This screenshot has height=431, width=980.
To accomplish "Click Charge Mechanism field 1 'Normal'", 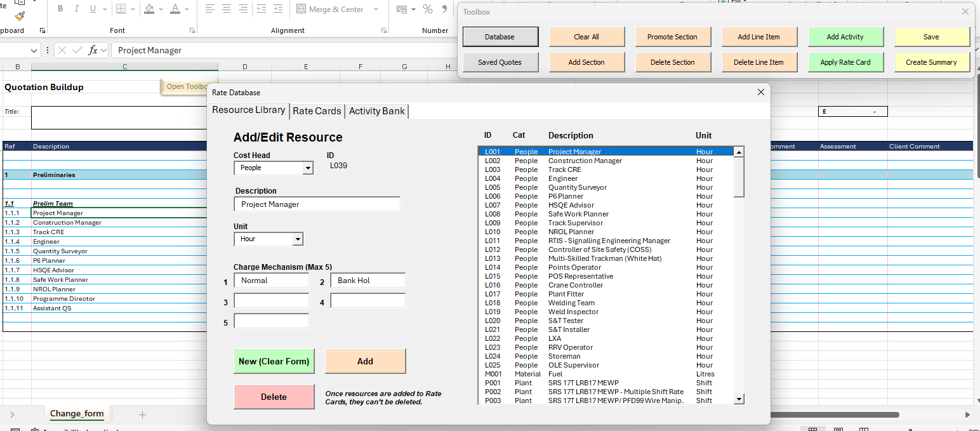I will tap(272, 281).
